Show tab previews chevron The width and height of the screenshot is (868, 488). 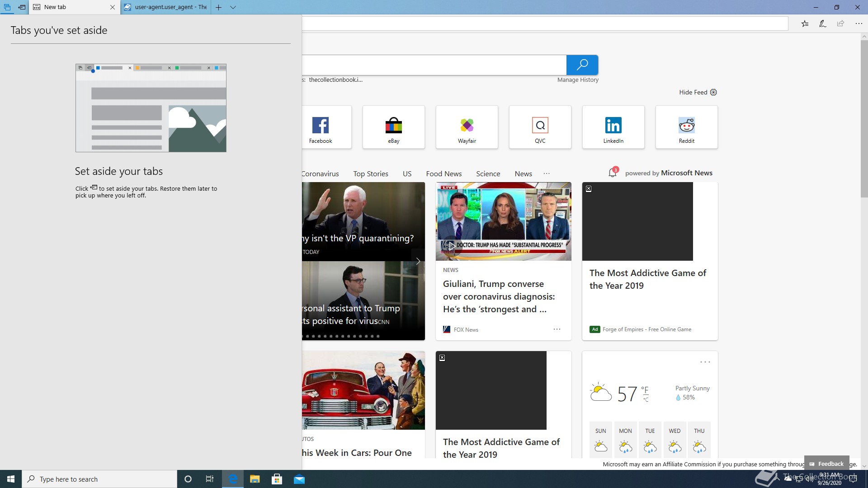[x=233, y=7]
